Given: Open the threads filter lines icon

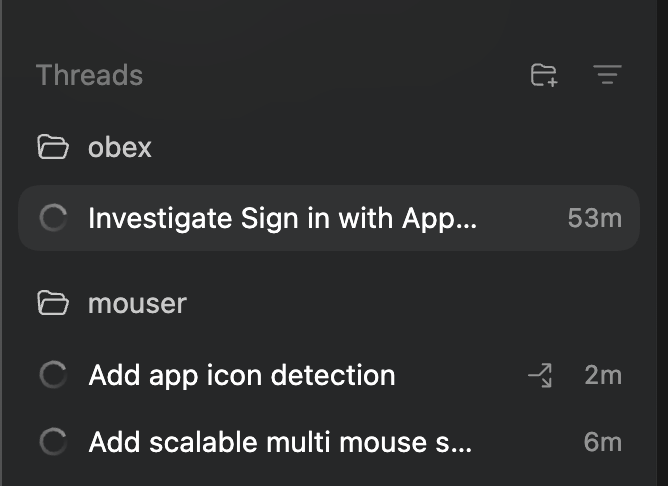Looking at the screenshot, I should coord(607,75).
